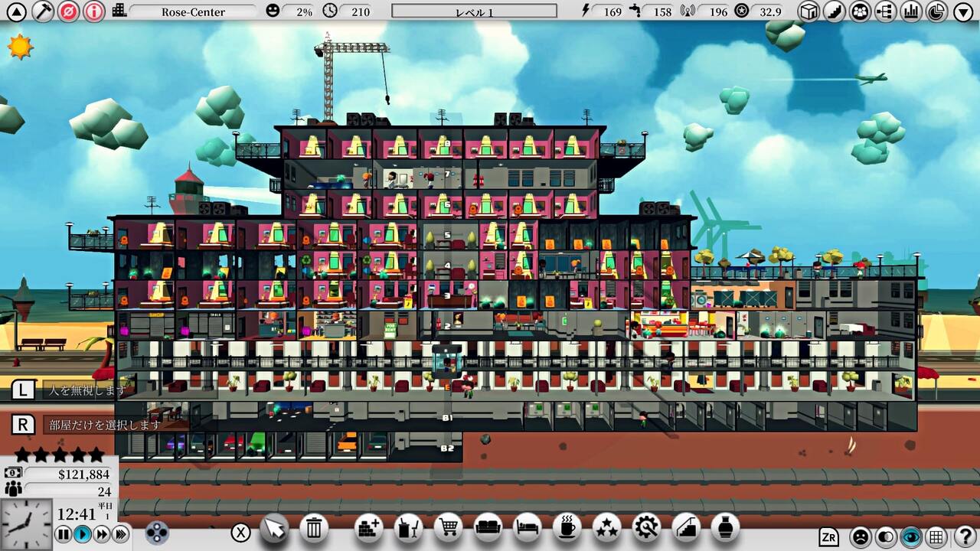The width and height of the screenshot is (980, 551).
Task: Click the water value 158
Action: (x=662, y=11)
